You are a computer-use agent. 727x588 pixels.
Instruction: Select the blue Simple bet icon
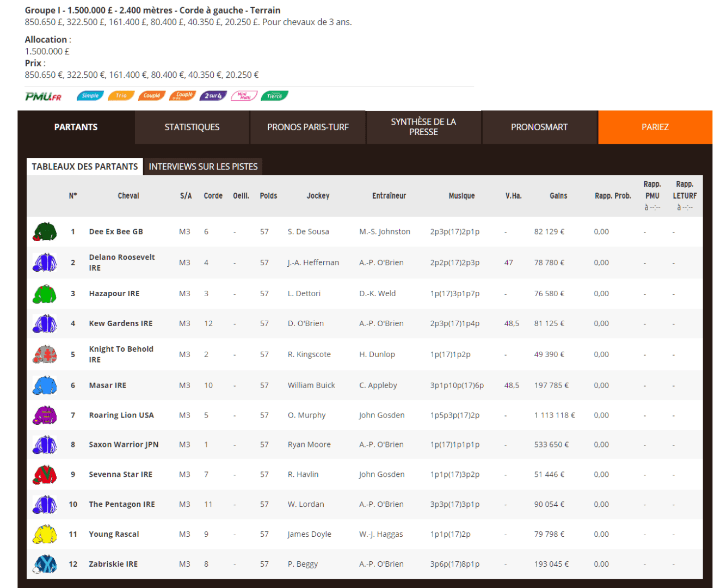coord(90,96)
